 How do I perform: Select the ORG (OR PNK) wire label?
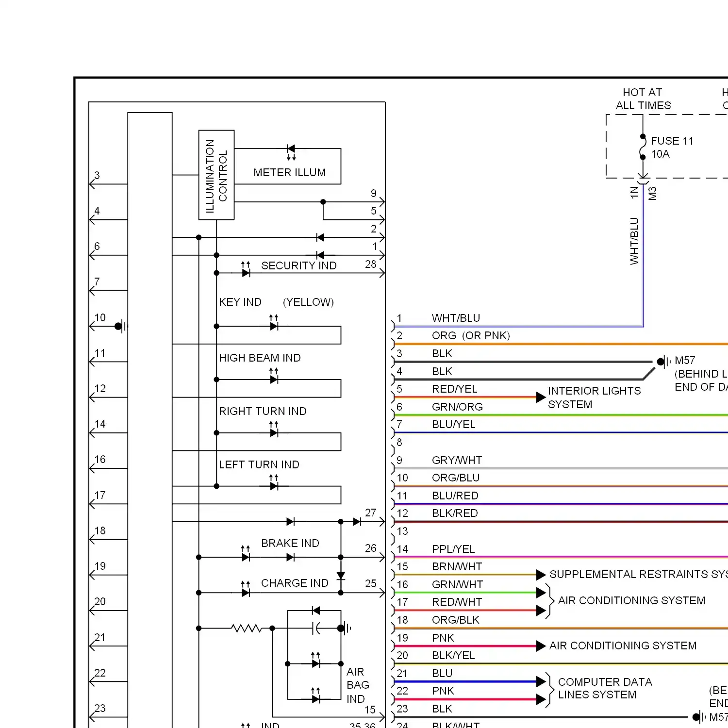coord(471,335)
